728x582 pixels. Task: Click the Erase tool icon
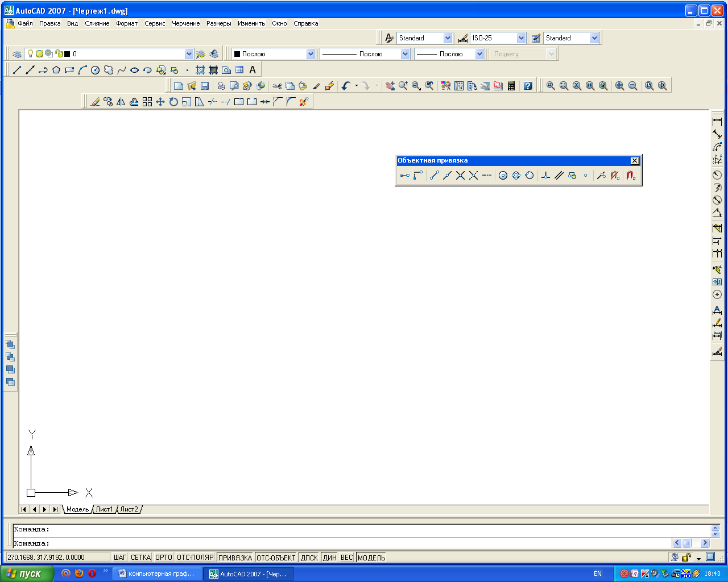[x=95, y=102]
